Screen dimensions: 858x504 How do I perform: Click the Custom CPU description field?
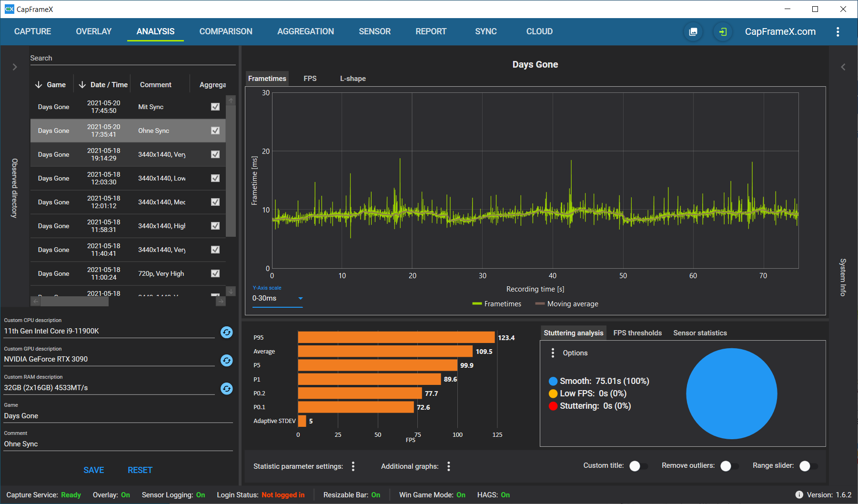point(109,331)
